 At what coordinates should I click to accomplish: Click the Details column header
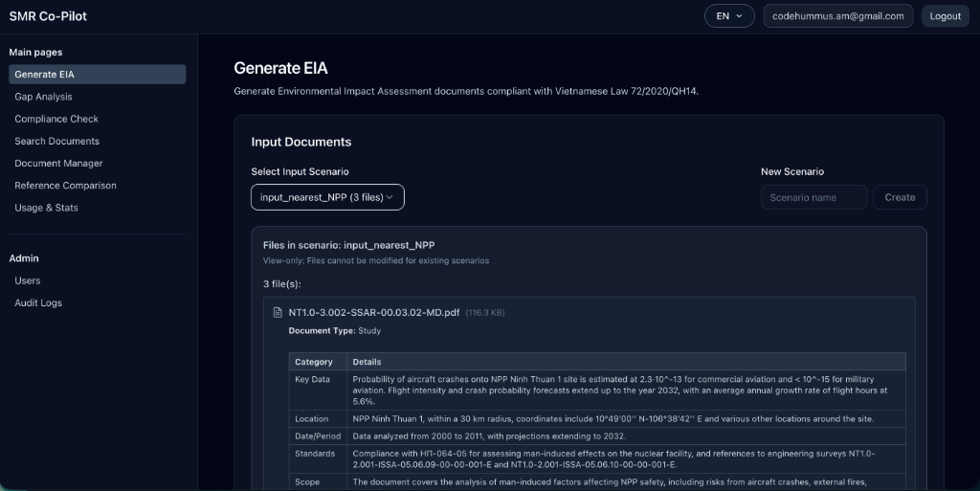[626, 362]
